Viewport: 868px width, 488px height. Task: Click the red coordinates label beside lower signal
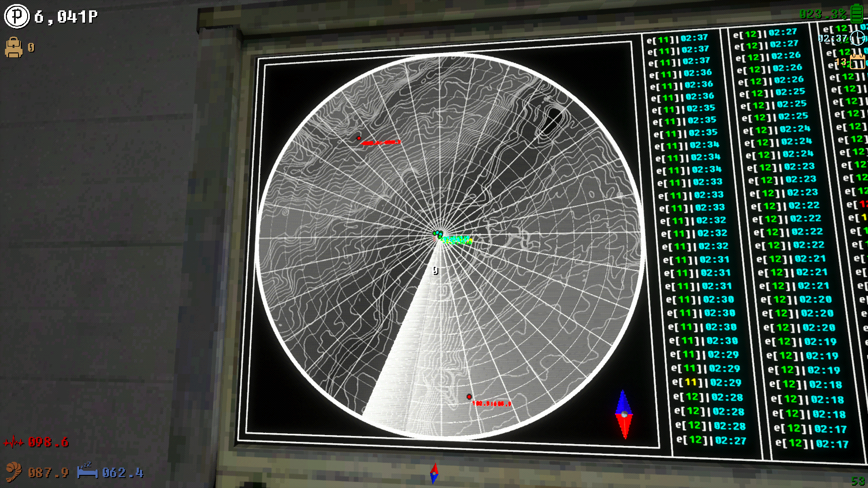point(492,403)
